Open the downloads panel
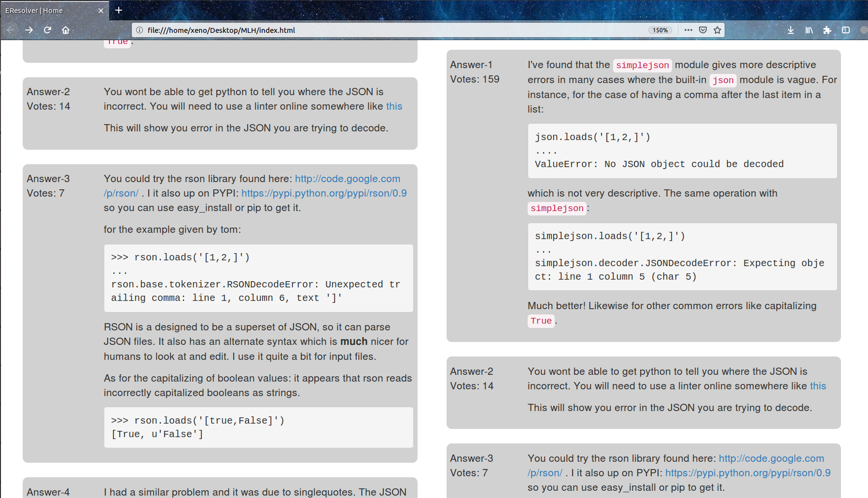Viewport: 868px width, 498px height. click(x=791, y=30)
